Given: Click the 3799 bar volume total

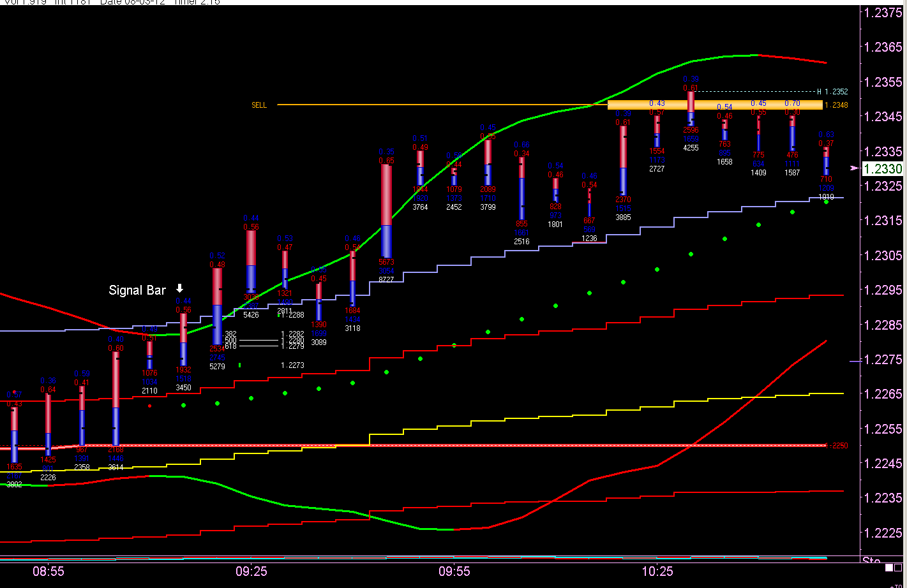Looking at the screenshot, I should (x=488, y=207).
